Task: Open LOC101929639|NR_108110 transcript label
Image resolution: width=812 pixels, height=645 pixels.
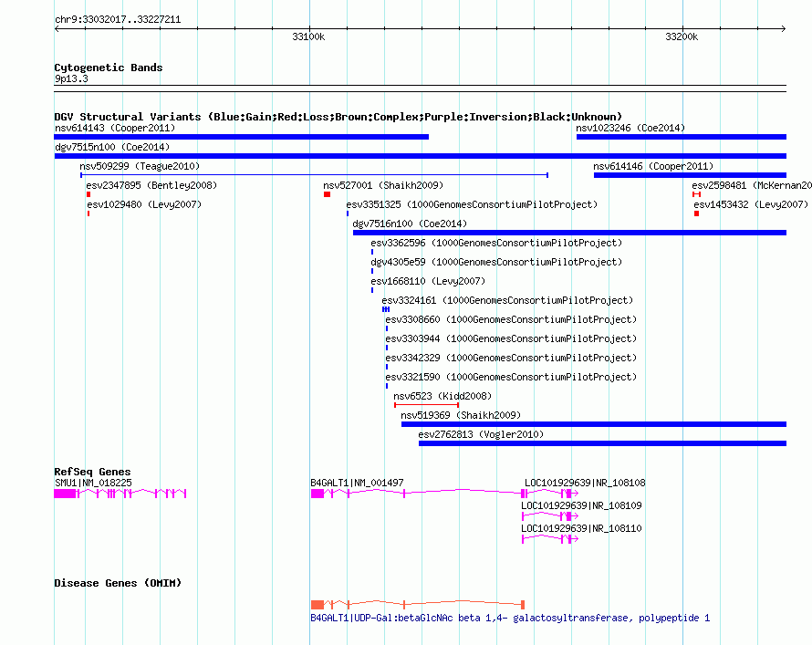Action: (x=581, y=528)
